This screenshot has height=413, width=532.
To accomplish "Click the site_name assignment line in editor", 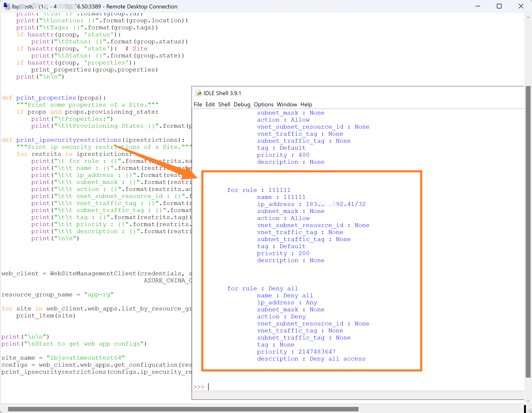I will (63, 358).
